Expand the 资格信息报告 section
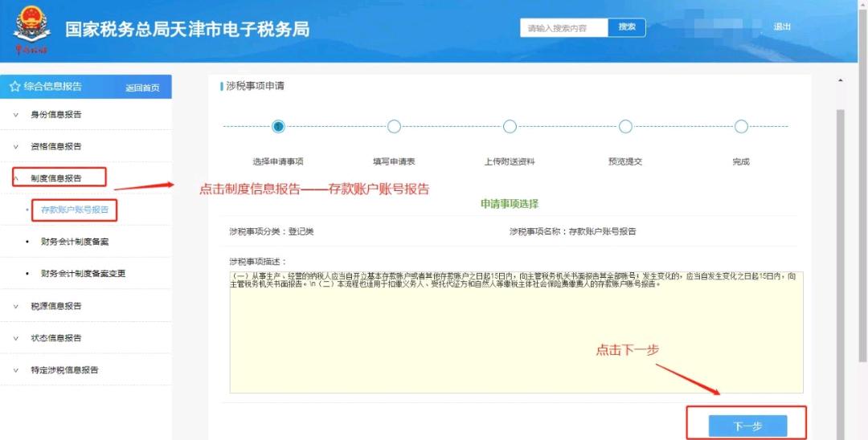Image resolution: width=868 pixels, height=440 pixels. (x=55, y=146)
